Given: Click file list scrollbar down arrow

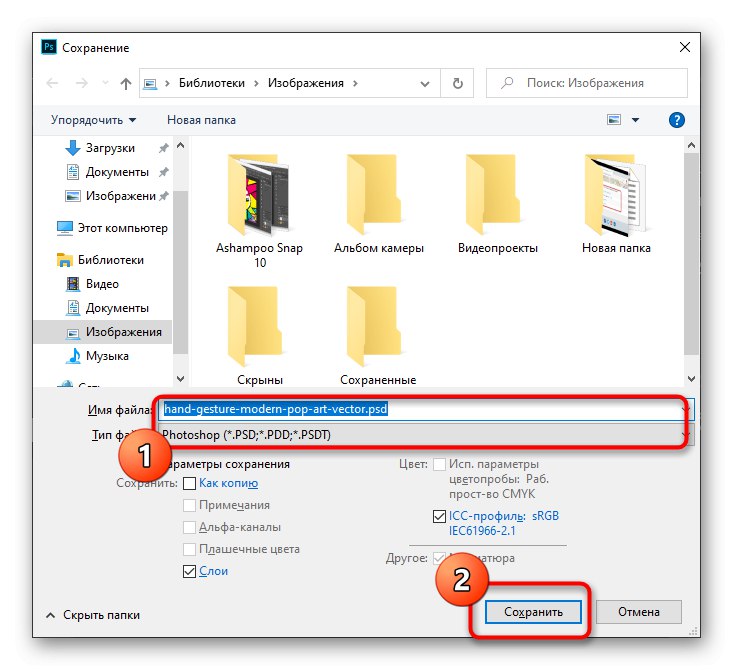Looking at the screenshot, I should (x=691, y=379).
